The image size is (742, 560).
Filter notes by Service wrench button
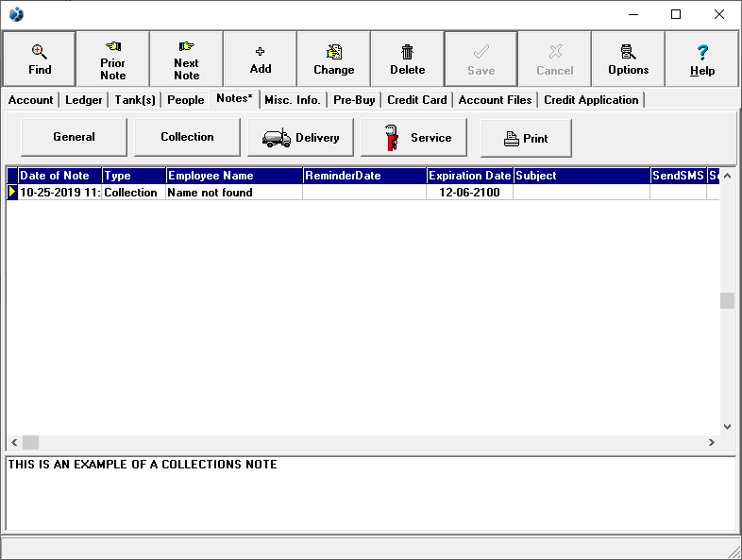tap(413, 137)
